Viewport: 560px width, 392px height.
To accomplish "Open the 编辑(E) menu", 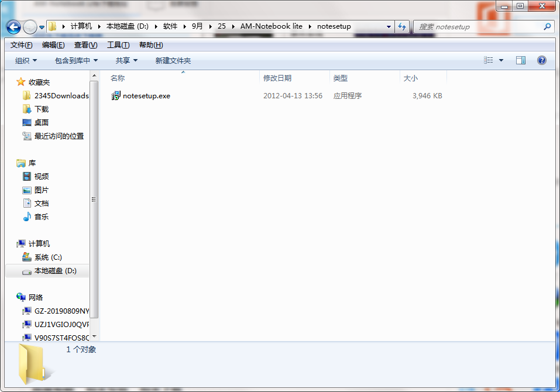I will point(53,45).
